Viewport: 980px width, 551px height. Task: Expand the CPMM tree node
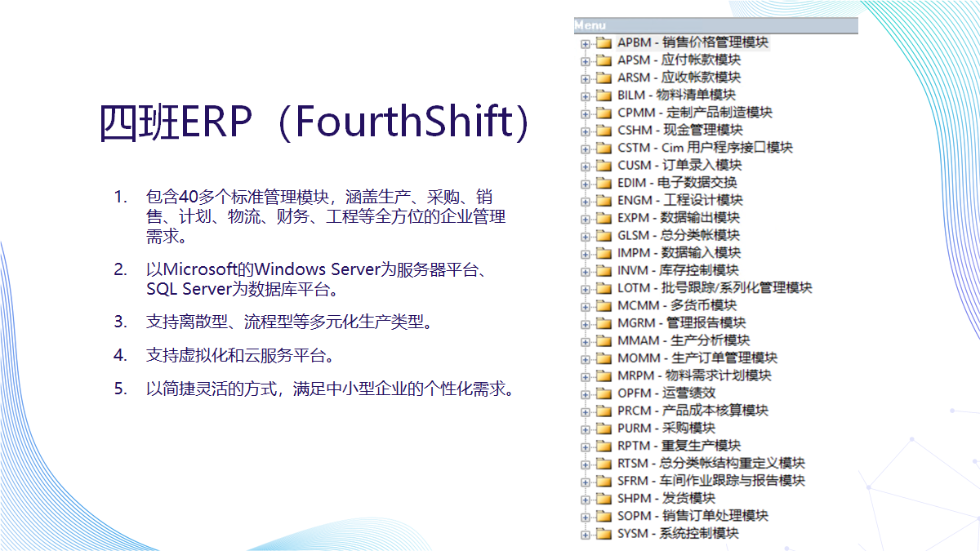click(585, 113)
